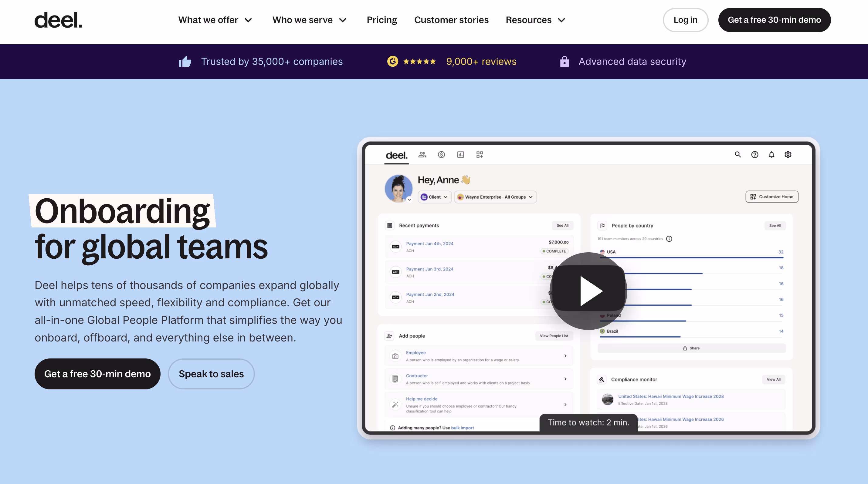The height and width of the screenshot is (484, 868).
Task: Click the bulk import link
Action: [462, 428]
